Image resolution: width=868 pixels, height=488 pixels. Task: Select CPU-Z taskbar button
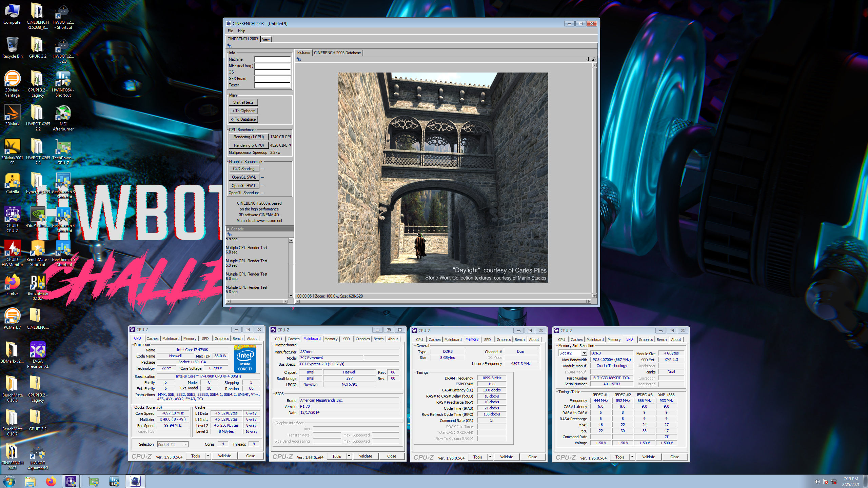[x=71, y=481]
